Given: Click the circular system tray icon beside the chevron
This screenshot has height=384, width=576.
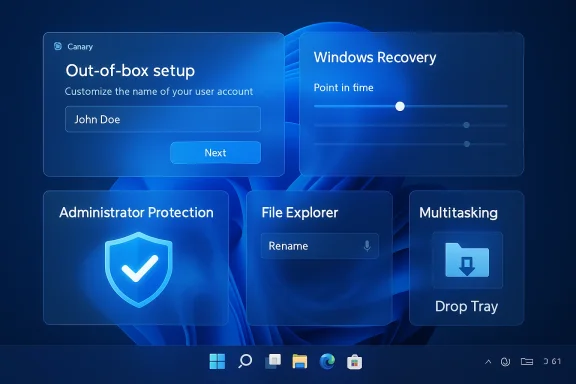Looking at the screenshot, I should point(505,362).
